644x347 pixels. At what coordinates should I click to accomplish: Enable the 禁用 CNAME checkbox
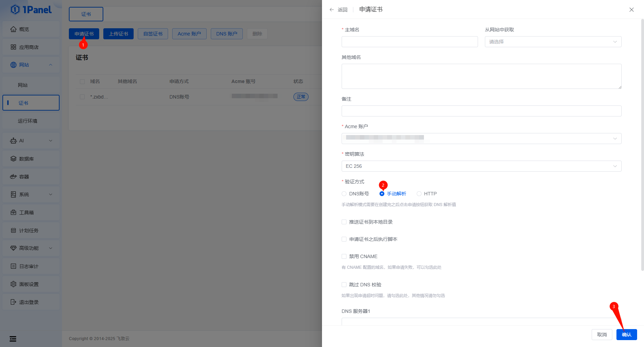344,256
